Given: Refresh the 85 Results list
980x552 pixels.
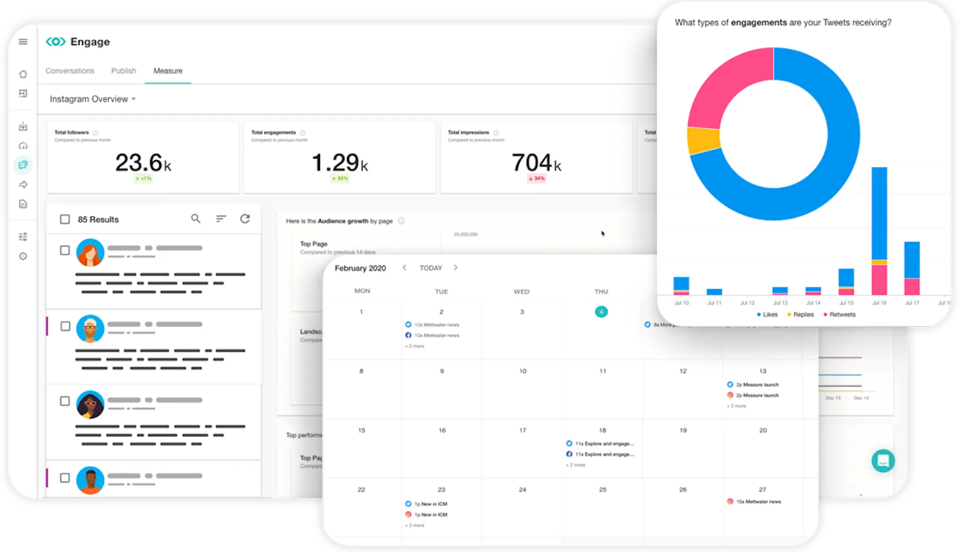Looking at the screenshot, I should point(245,219).
